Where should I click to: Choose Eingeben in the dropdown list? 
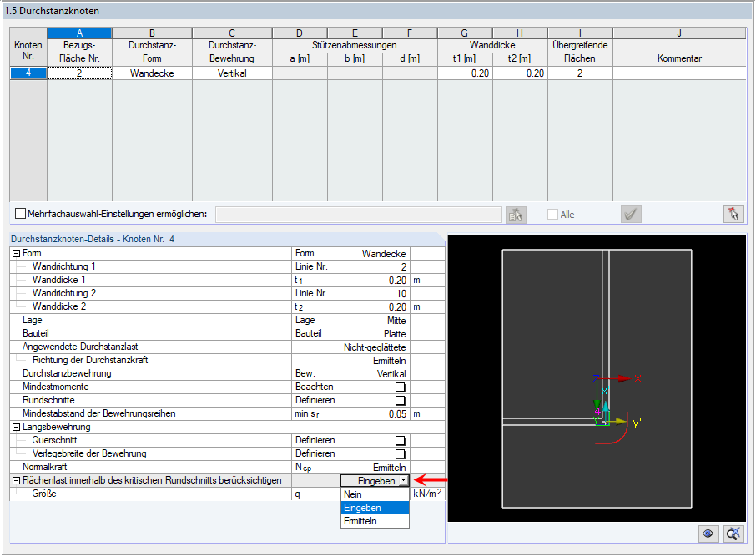(x=375, y=508)
